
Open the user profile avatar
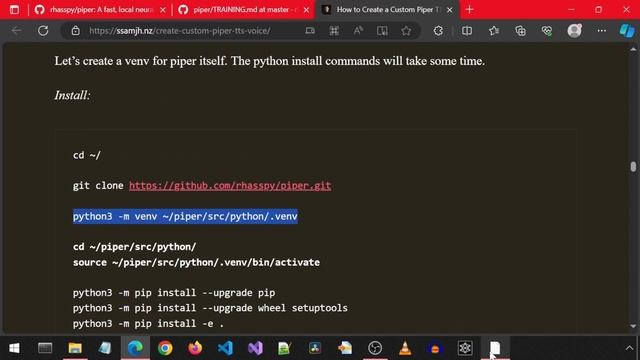[574, 31]
